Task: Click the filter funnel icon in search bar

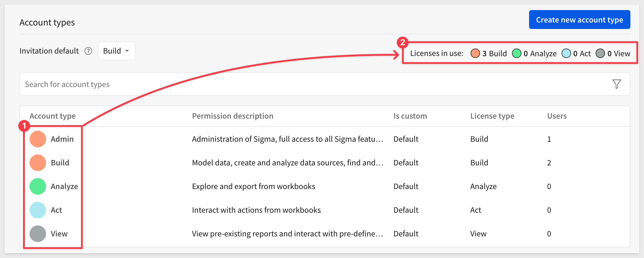Action: tap(617, 84)
